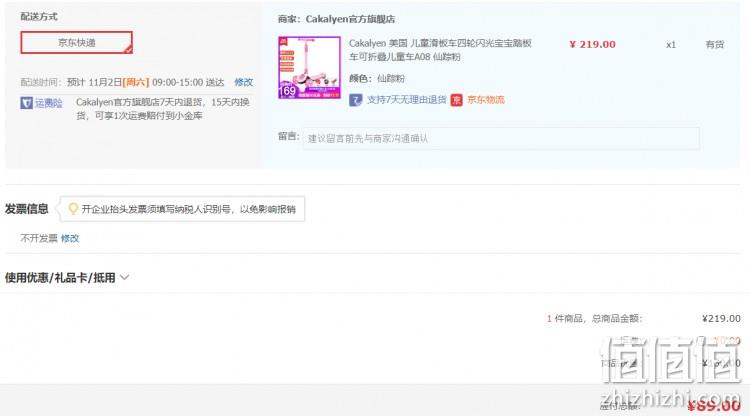Click the 配送方式 heading
The height and width of the screenshot is (416, 750).
(x=39, y=17)
